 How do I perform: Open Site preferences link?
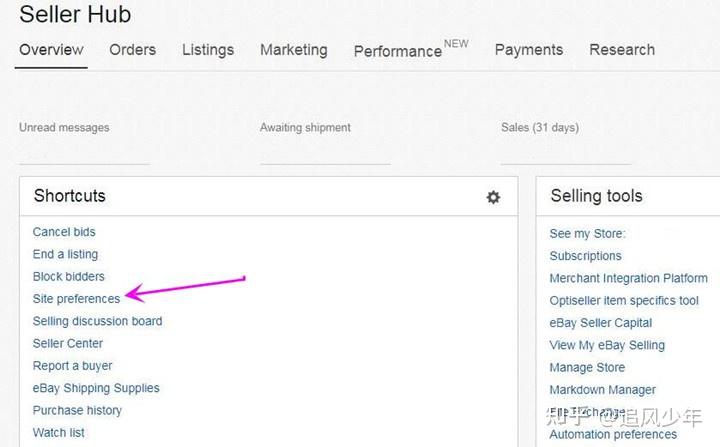[x=76, y=299]
